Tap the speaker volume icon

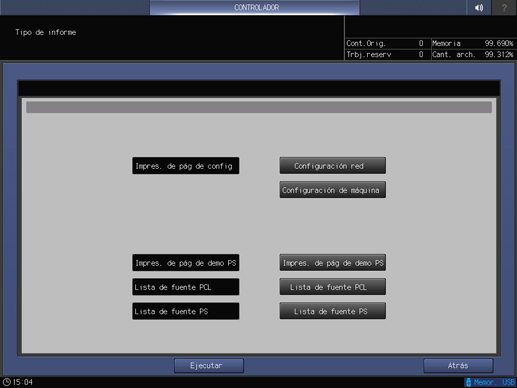pyautogui.click(x=479, y=7)
